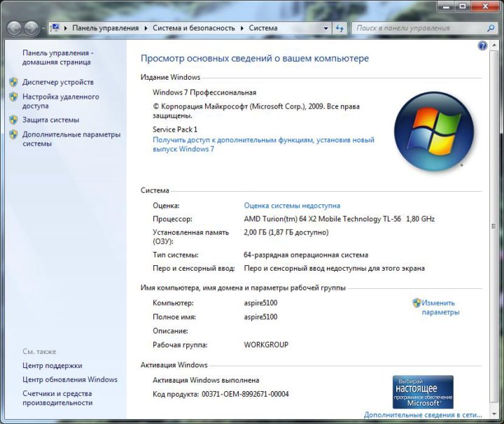504x424 pixels.
Task: Open recent pages dropdown next to Forward button
Action: (43, 29)
